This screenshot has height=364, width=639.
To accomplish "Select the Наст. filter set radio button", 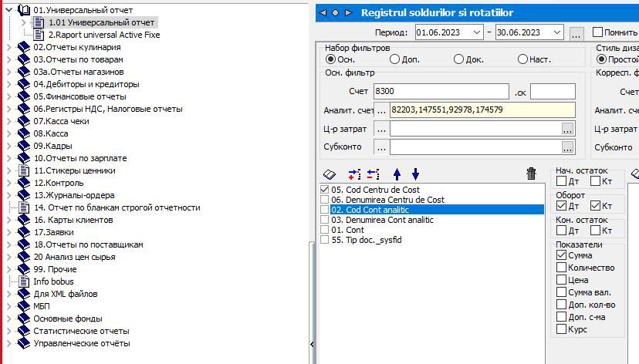I will coord(522,59).
